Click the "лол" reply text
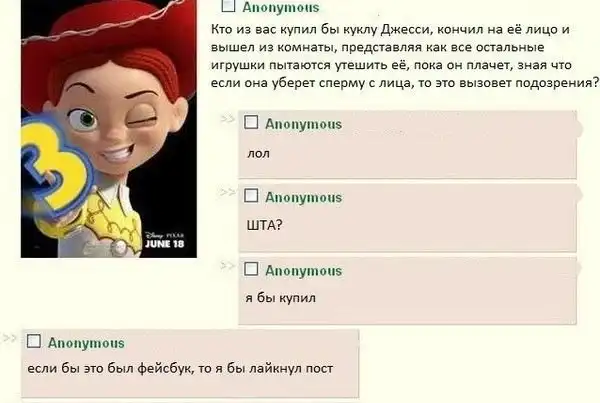Image resolution: width=600 pixels, height=403 pixels. tap(258, 153)
